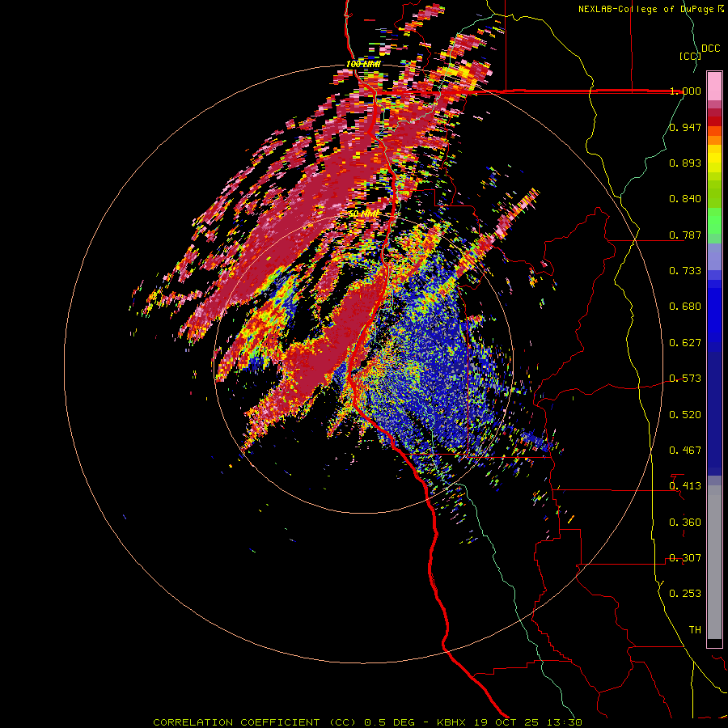Select the 0.840 legend value

pos(685,199)
